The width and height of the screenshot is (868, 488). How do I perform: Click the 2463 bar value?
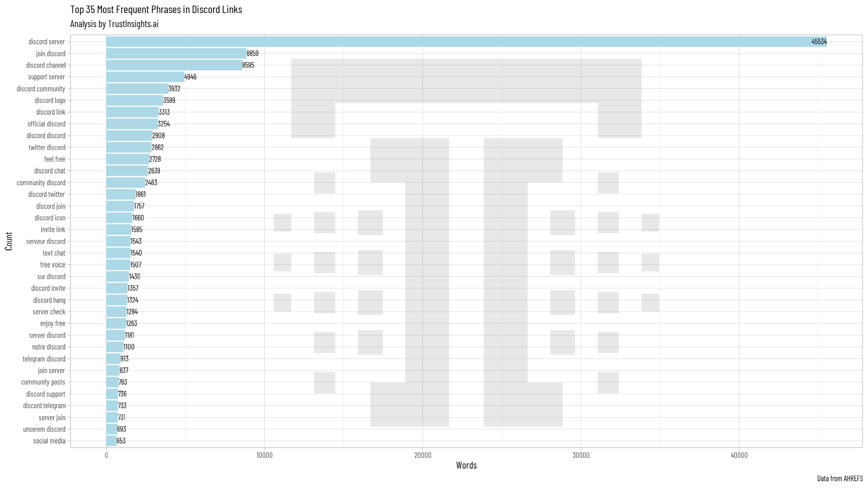pos(151,183)
